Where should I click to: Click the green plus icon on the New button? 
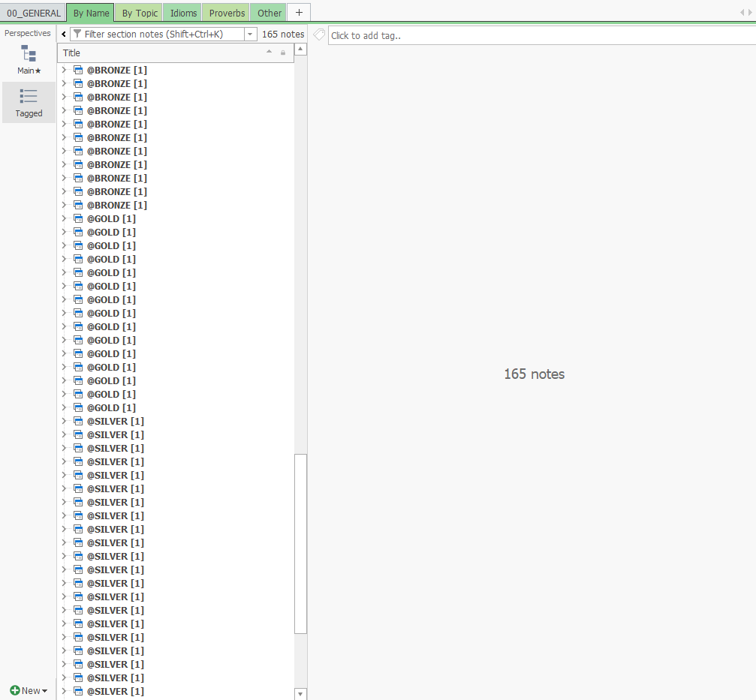coord(16,690)
